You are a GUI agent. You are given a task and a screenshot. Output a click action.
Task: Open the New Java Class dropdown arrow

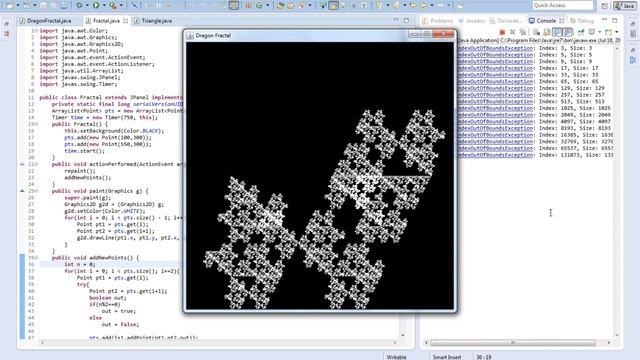(x=267, y=5)
